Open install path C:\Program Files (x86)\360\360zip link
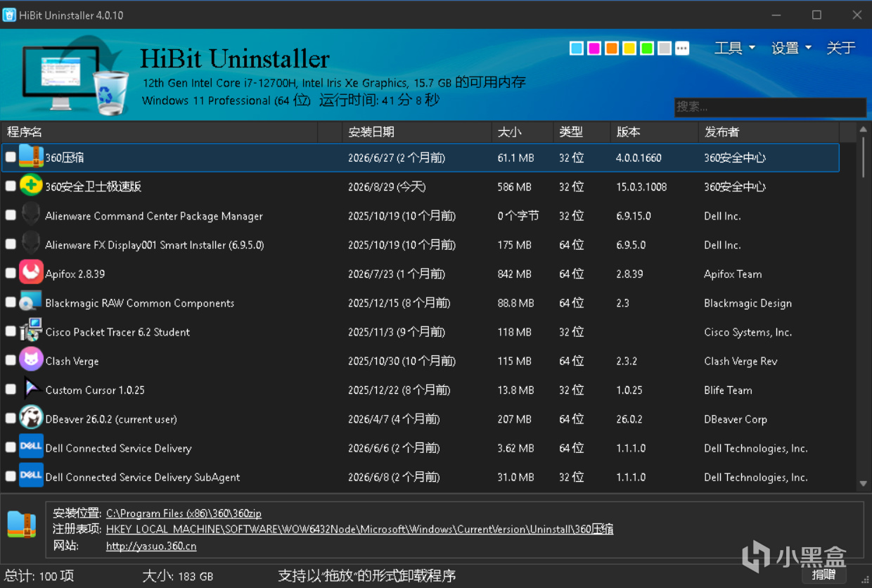Viewport: 872px width, 588px height. tap(184, 513)
